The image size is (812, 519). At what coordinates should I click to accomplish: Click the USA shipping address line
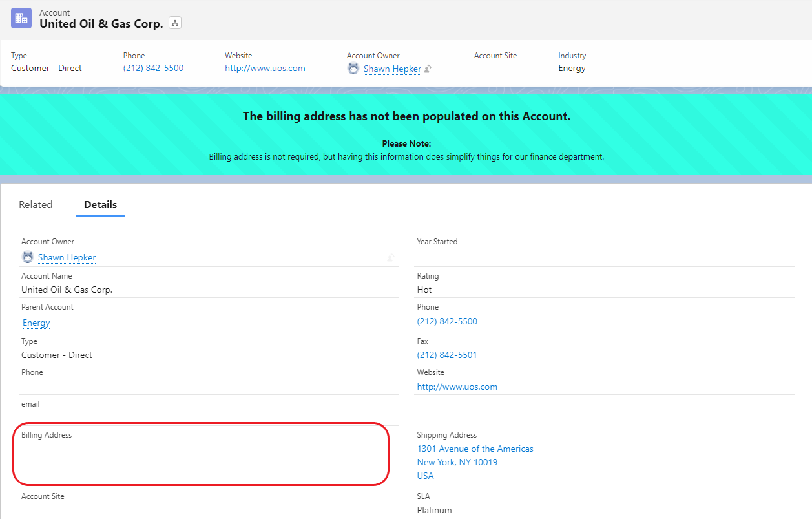point(426,476)
